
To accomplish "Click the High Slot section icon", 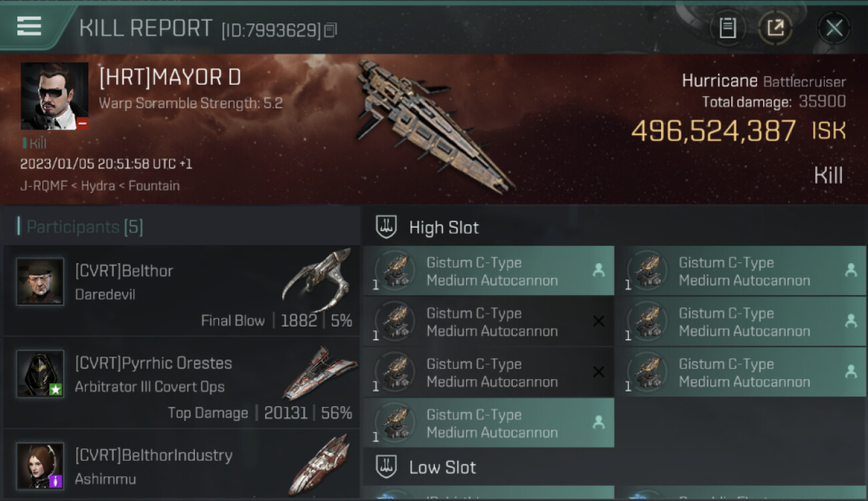I will (387, 227).
